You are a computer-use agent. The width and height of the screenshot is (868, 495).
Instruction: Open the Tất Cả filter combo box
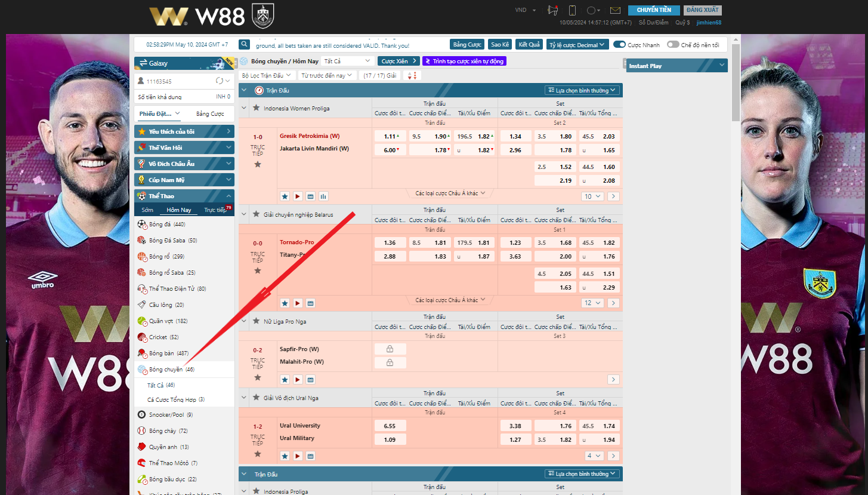(348, 61)
